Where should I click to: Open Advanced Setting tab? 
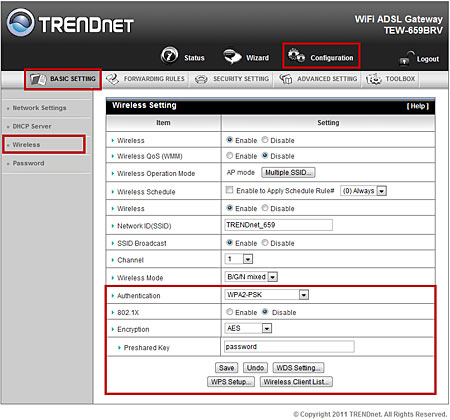318,79
